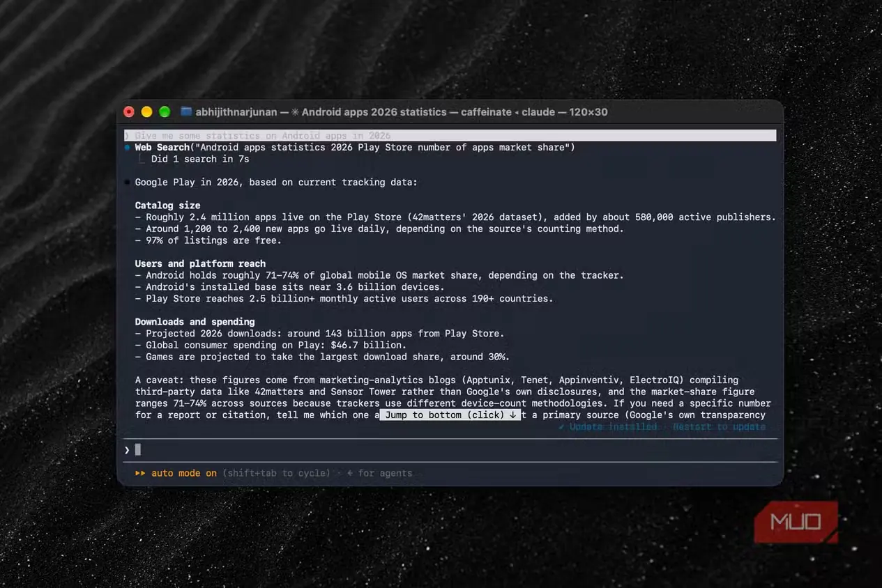Screen dimensions: 882x588
Task: Click the auto mode on indicator
Action: point(176,473)
